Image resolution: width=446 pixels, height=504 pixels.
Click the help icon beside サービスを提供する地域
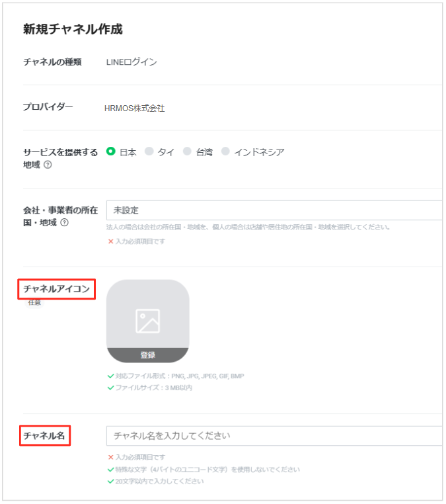[48, 165]
